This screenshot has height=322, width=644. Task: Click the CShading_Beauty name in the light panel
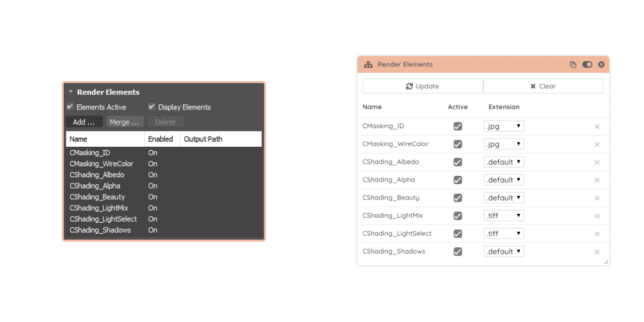pyautogui.click(x=391, y=198)
